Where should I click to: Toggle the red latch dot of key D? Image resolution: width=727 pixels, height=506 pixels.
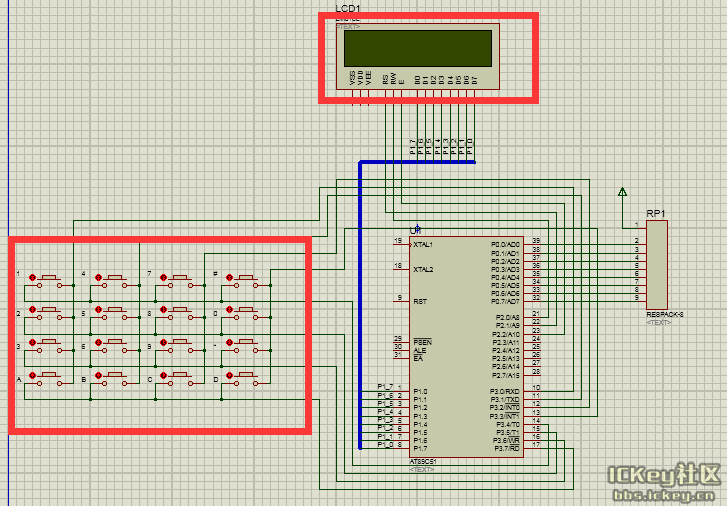click(230, 375)
